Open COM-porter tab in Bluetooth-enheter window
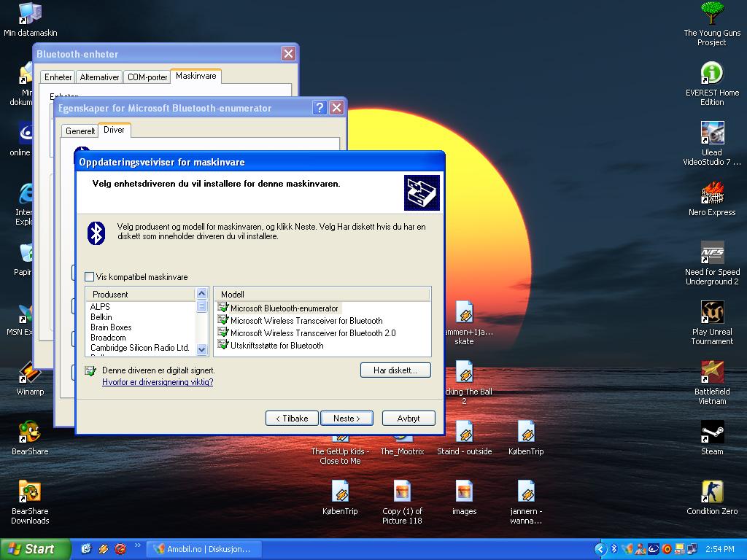This screenshot has height=560, width=747. [x=147, y=77]
